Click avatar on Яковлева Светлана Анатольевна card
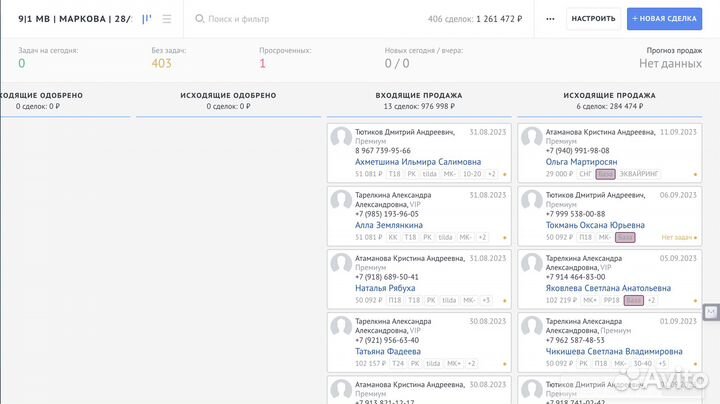Screen dimensions: 720x404 coord(532,264)
